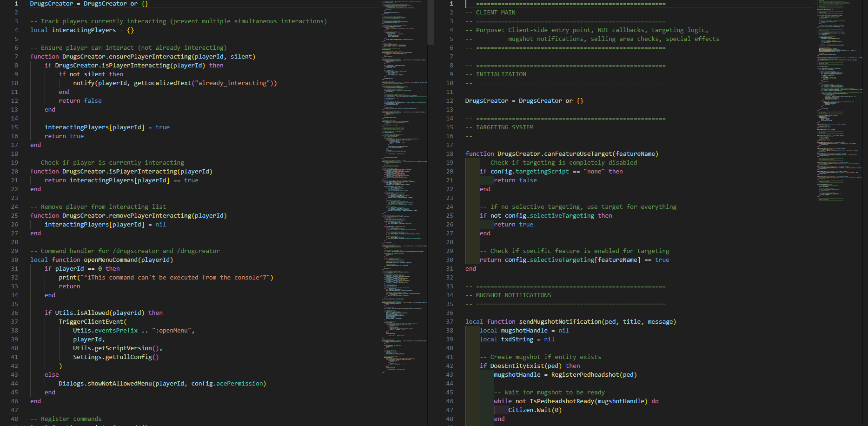Click the '-- INITIALIZATION' section comment
Image resolution: width=868 pixels, height=426 pixels.
pos(496,74)
